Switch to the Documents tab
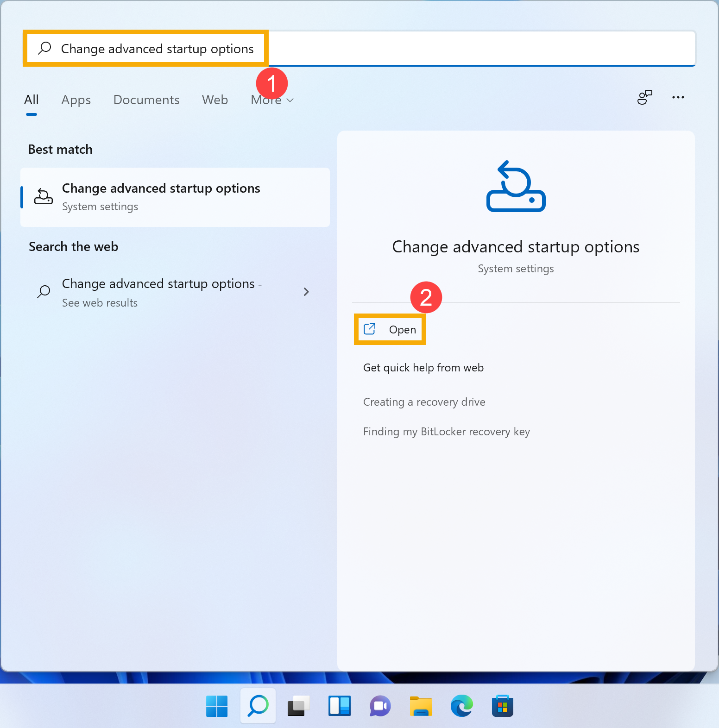Screen dimensions: 719x728 (146, 100)
